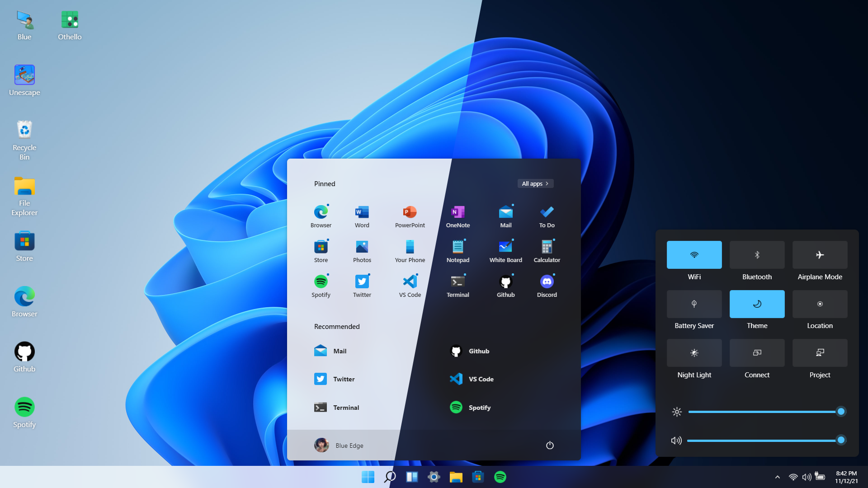This screenshot has width=868, height=488.
Task: Click Blue Edge user profile icon
Action: tap(321, 445)
